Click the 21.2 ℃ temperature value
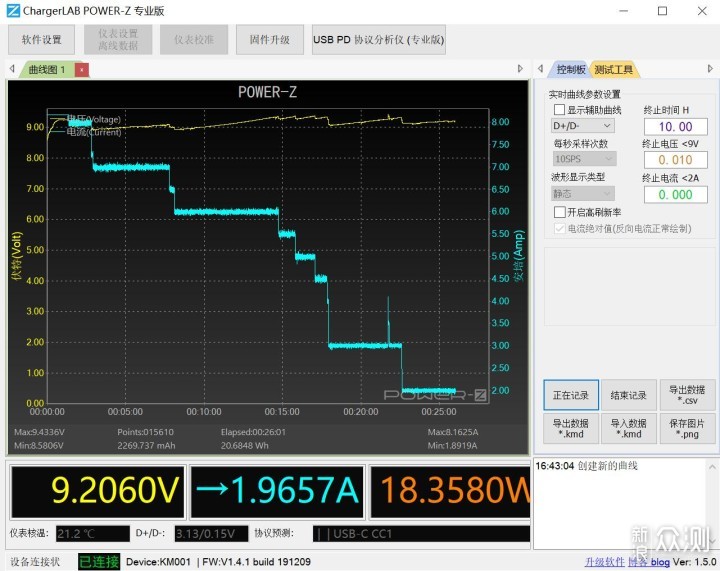720x571 pixels. click(93, 534)
